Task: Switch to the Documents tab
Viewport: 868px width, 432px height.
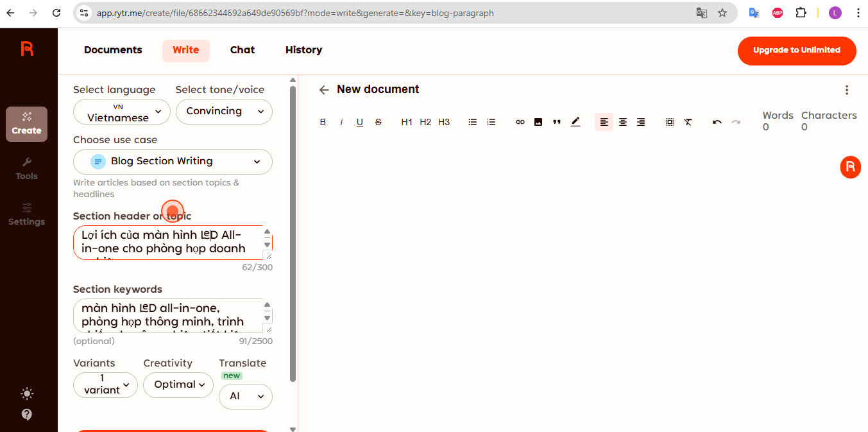Action: [113, 50]
